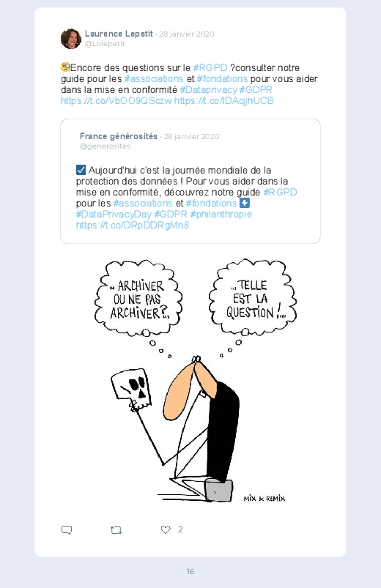Click the blue checkmark emoji in quoted tweet

tap(81, 170)
